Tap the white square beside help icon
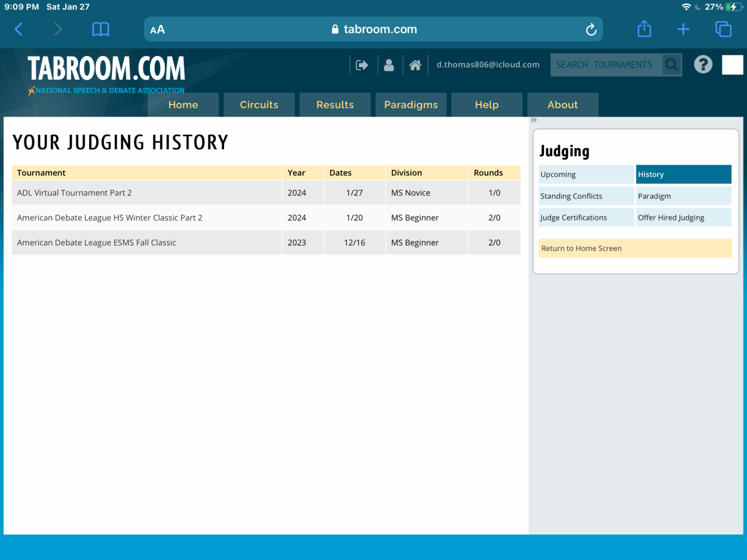This screenshot has height=560, width=747. (732, 65)
